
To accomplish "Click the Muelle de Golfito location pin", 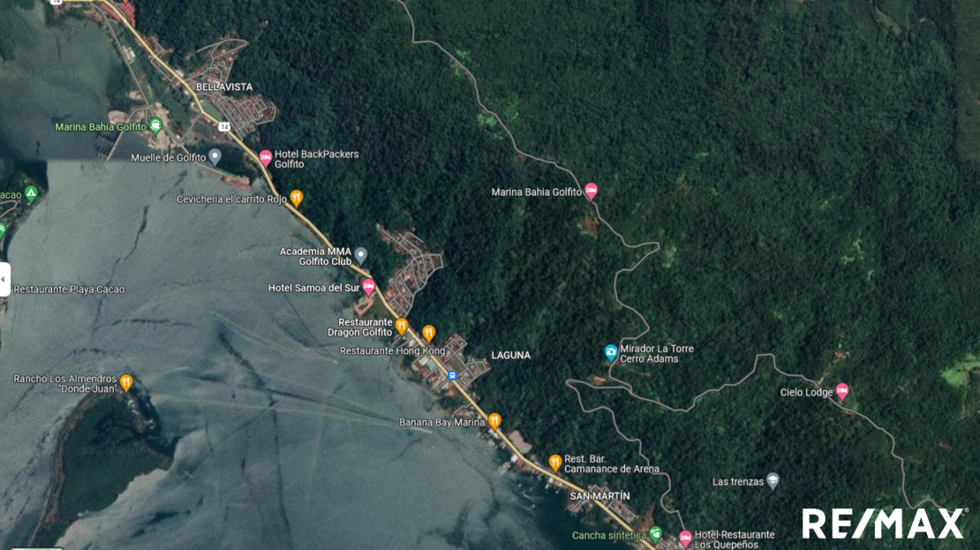I will pyautogui.click(x=215, y=156).
